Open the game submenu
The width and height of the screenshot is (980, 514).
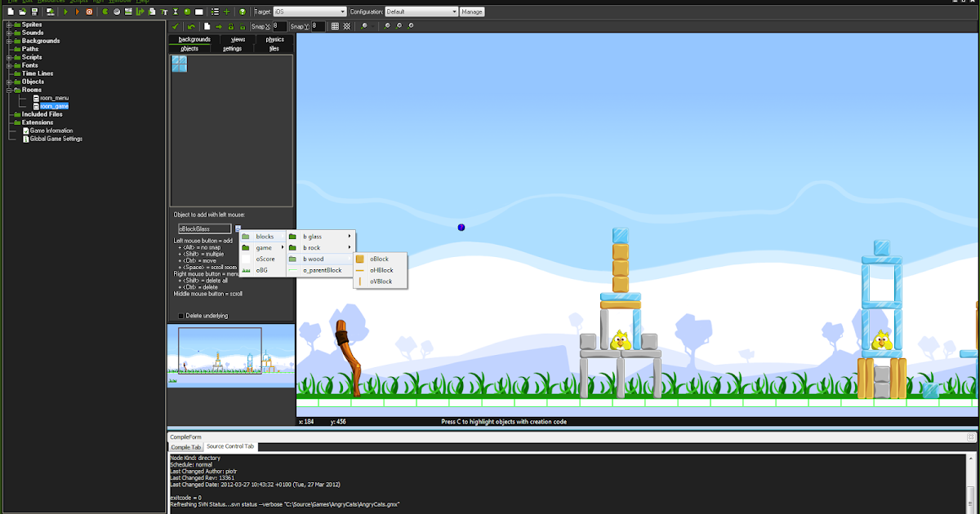(x=263, y=247)
